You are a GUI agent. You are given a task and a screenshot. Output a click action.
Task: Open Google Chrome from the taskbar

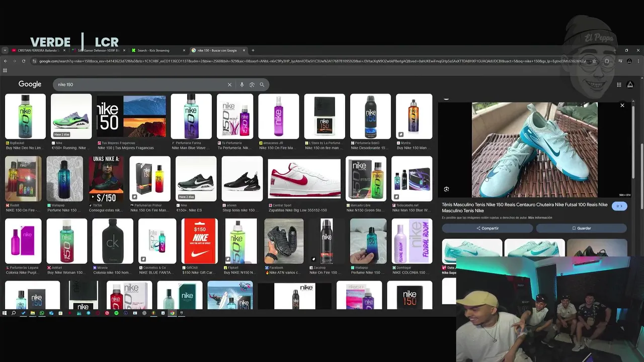(x=172, y=313)
